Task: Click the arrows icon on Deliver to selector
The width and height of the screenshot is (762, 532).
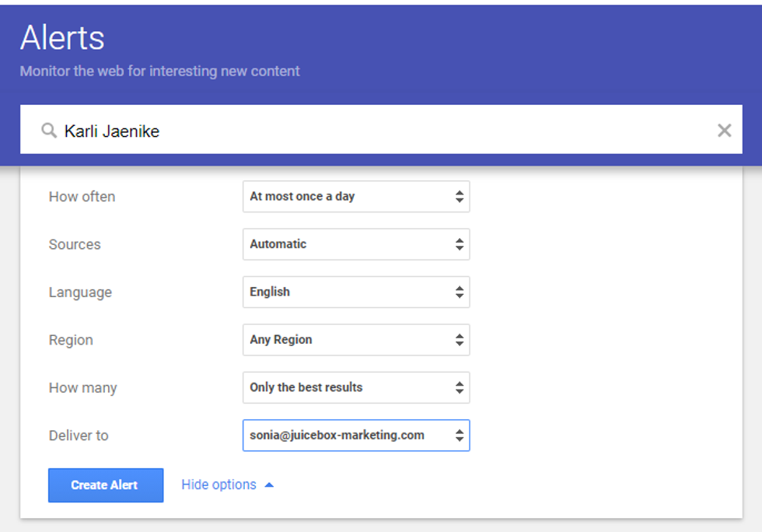Action: 460,436
